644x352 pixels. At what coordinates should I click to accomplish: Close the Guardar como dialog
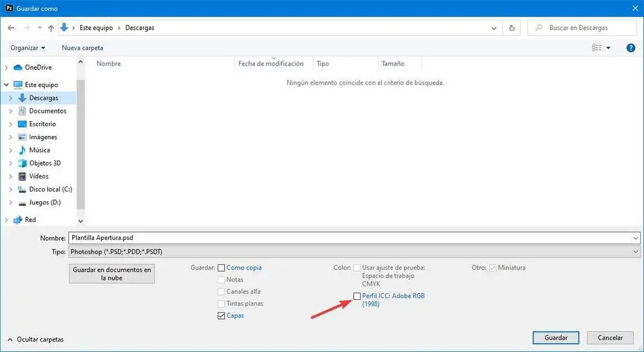(x=635, y=8)
